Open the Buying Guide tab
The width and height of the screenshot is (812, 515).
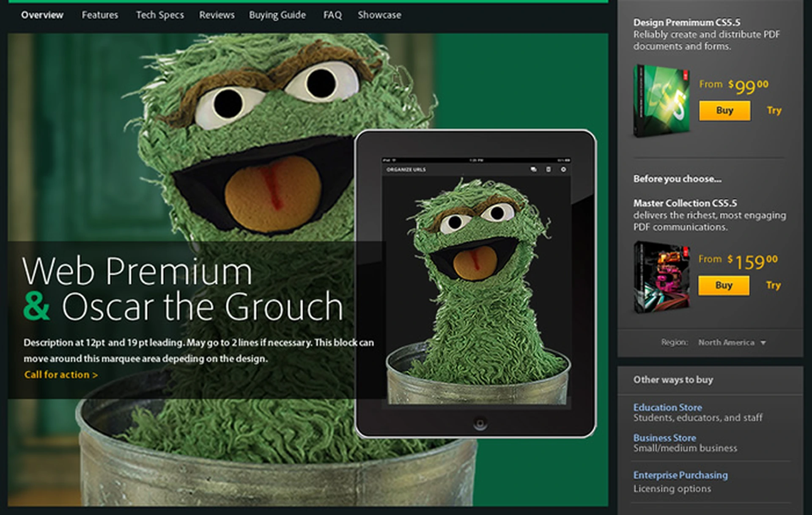coord(277,15)
